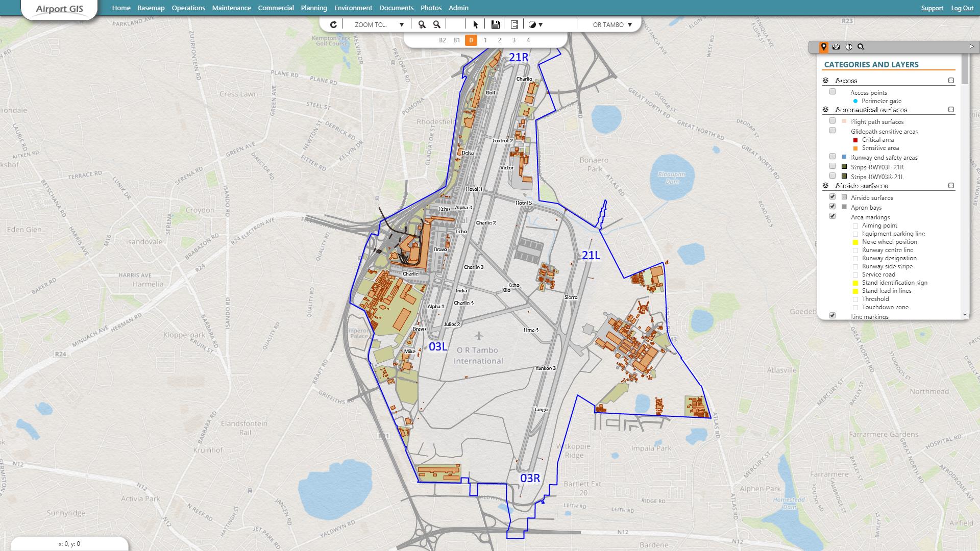Open the Maintenance menu
Image resolution: width=980 pixels, height=551 pixels.
(x=232, y=8)
